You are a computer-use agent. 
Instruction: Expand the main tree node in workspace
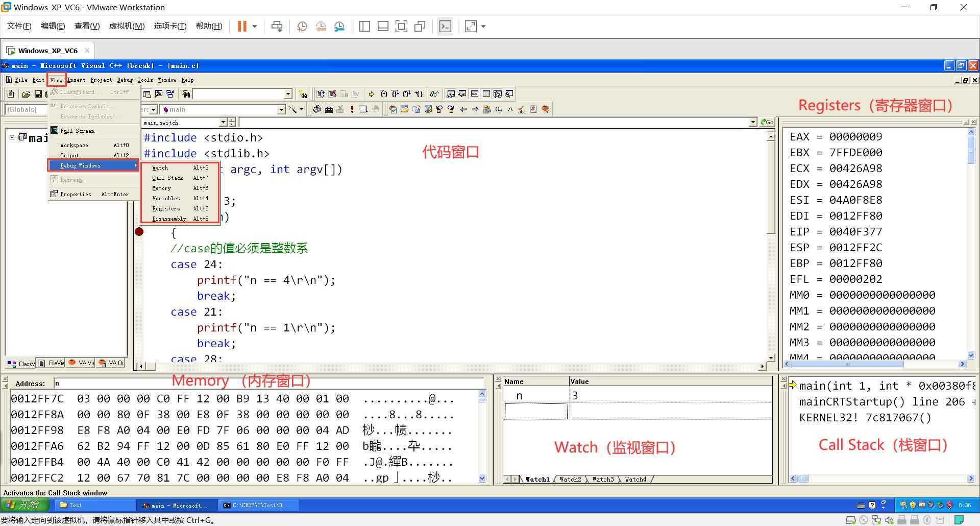point(12,137)
